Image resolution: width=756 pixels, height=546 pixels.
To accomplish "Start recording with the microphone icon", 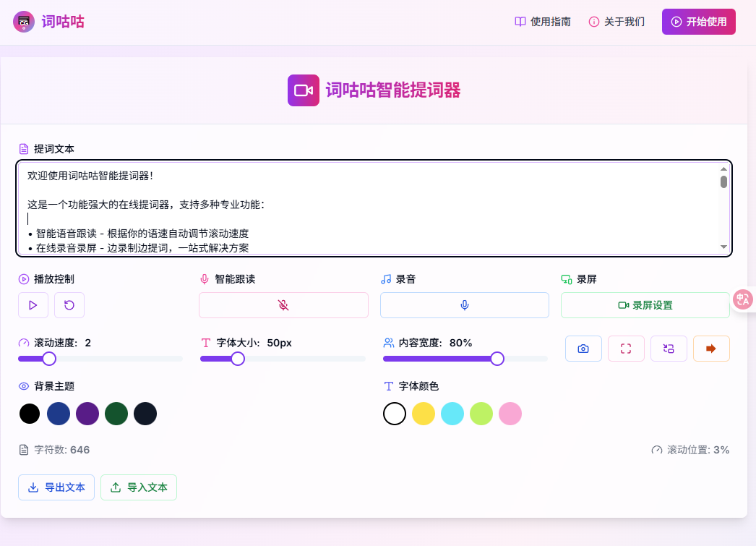I will tap(464, 304).
